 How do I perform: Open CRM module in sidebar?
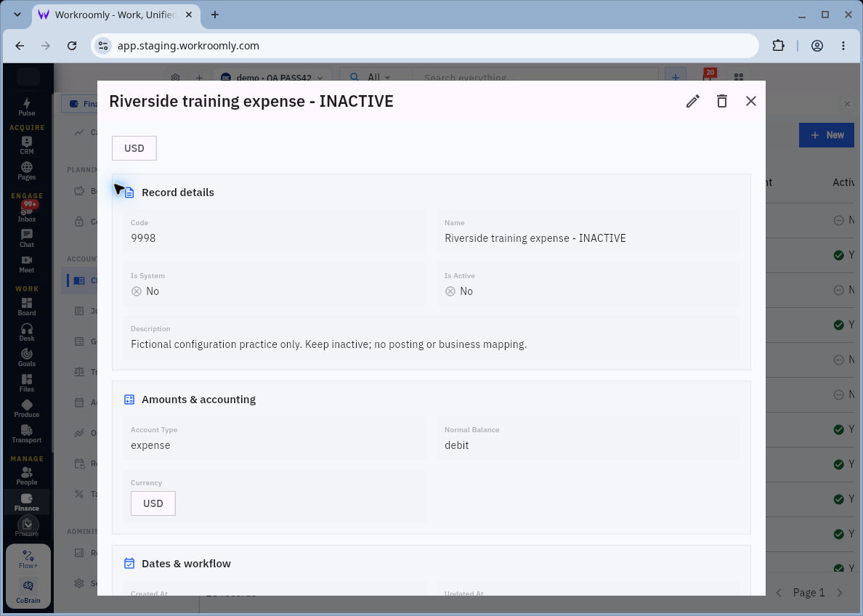(x=26, y=145)
